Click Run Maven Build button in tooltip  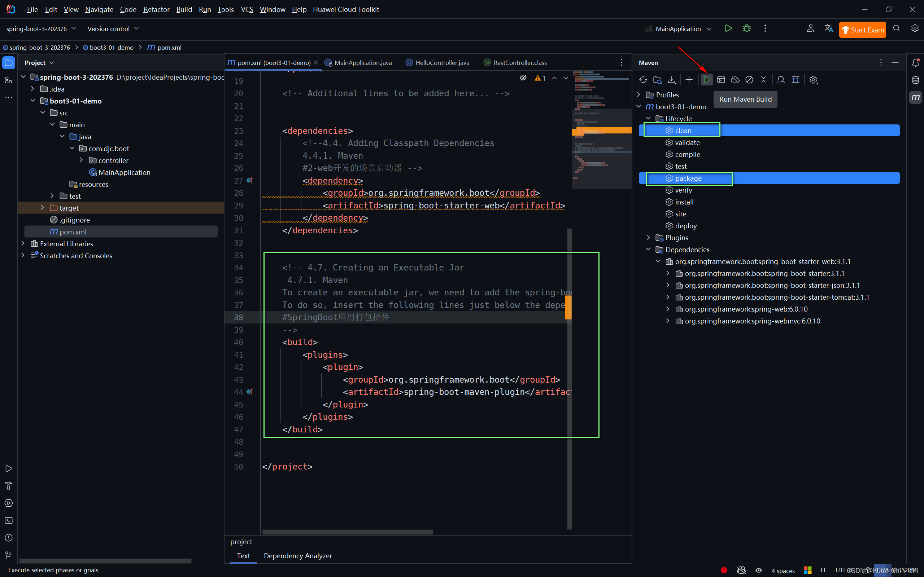[706, 79]
